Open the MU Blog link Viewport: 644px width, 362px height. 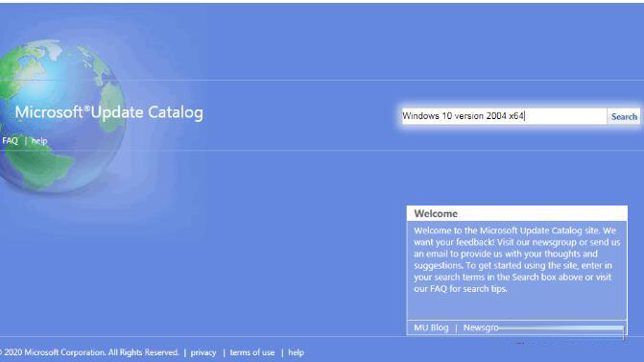coord(431,327)
